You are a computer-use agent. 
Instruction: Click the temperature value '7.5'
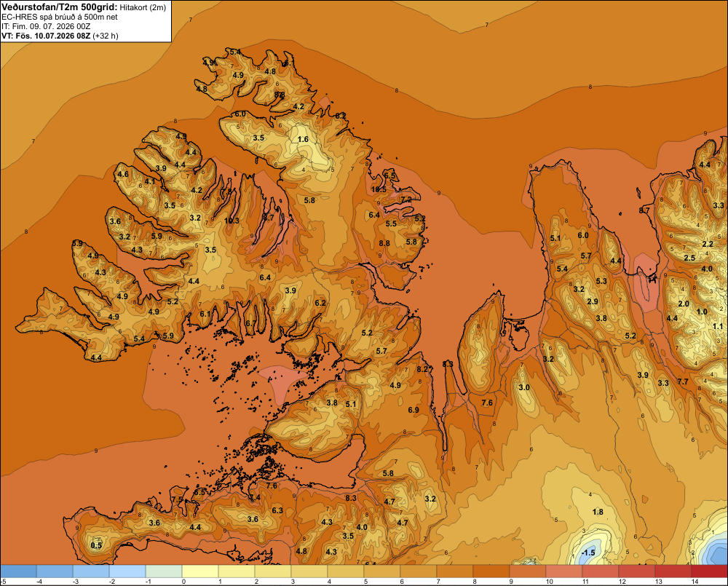click(x=177, y=499)
